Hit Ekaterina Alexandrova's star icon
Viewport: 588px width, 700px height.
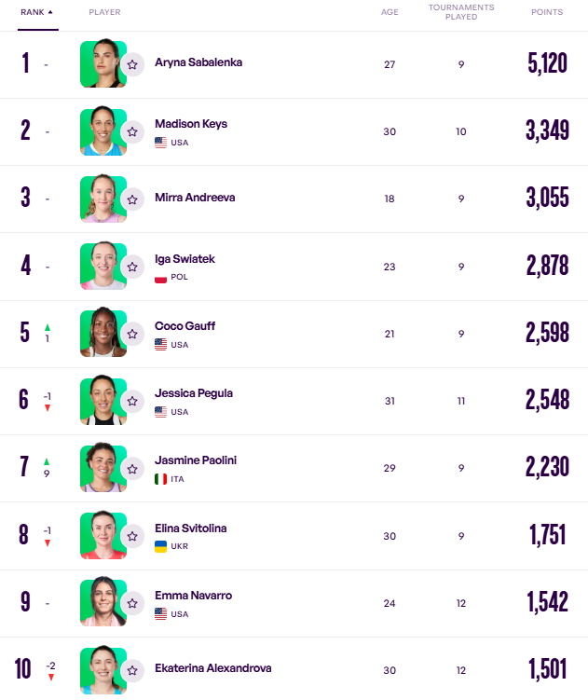[132, 669]
